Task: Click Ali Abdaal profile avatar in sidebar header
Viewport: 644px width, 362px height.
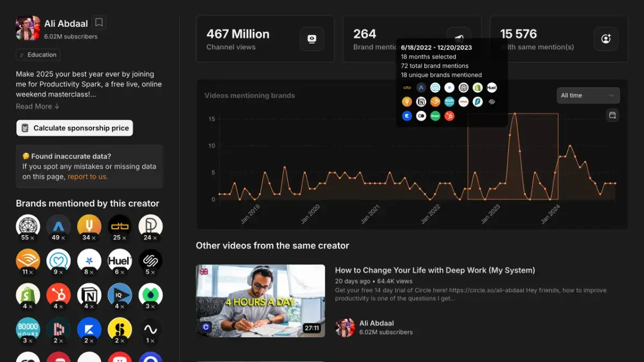Action: coord(28,28)
